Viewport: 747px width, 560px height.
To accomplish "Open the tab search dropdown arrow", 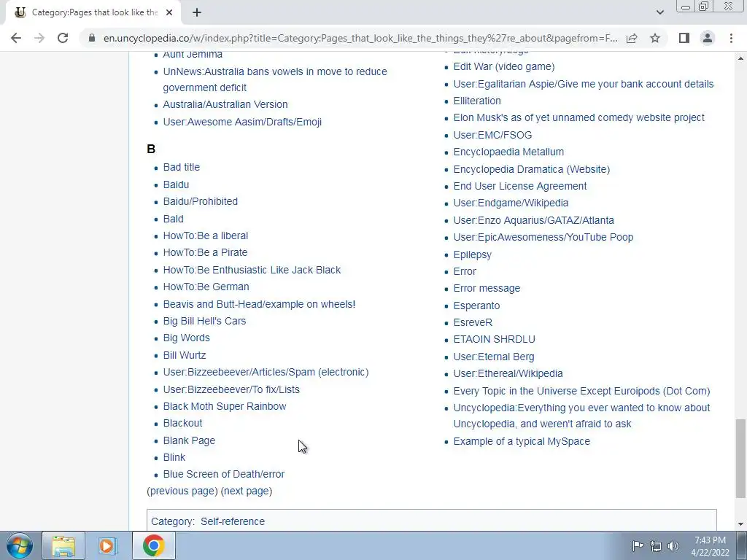I will point(659,12).
